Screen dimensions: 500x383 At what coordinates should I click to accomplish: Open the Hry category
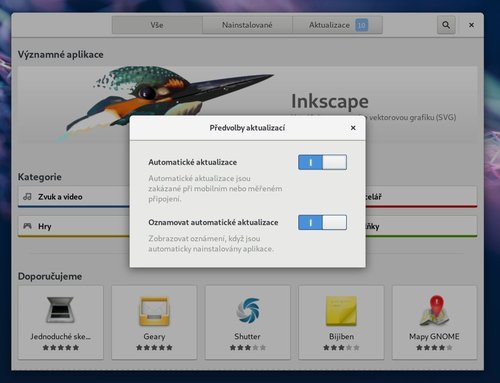point(74,227)
